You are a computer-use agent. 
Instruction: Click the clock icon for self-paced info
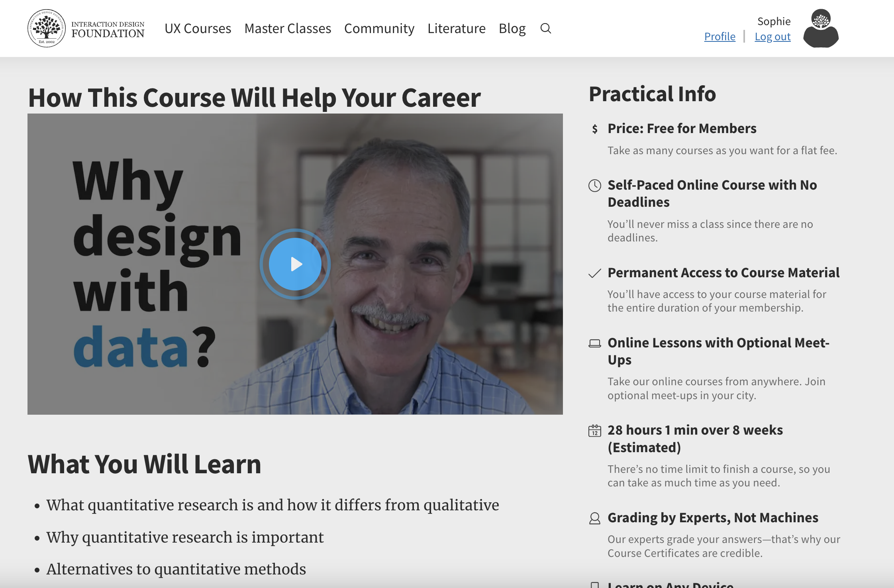point(595,186)
